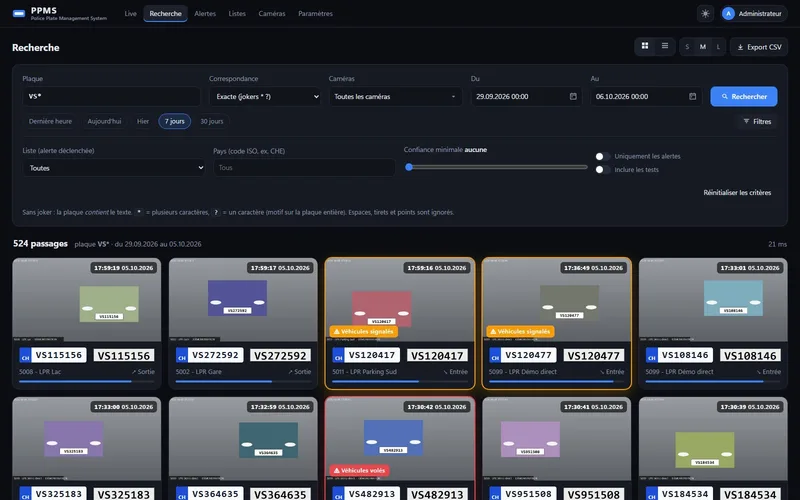Select small card size S
The height and width of the screenshot is (500, 800).
687,47
